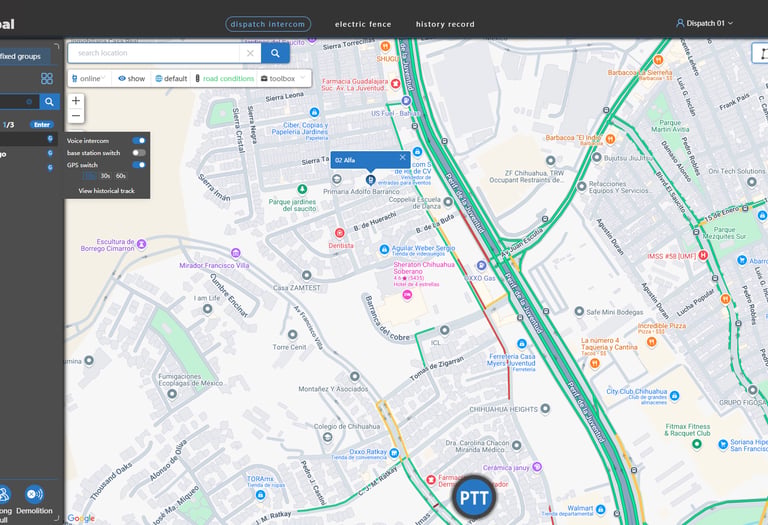Click the location search magnifier button
Image resolution: width=768 pixels, height=525 pixels.
275,53
